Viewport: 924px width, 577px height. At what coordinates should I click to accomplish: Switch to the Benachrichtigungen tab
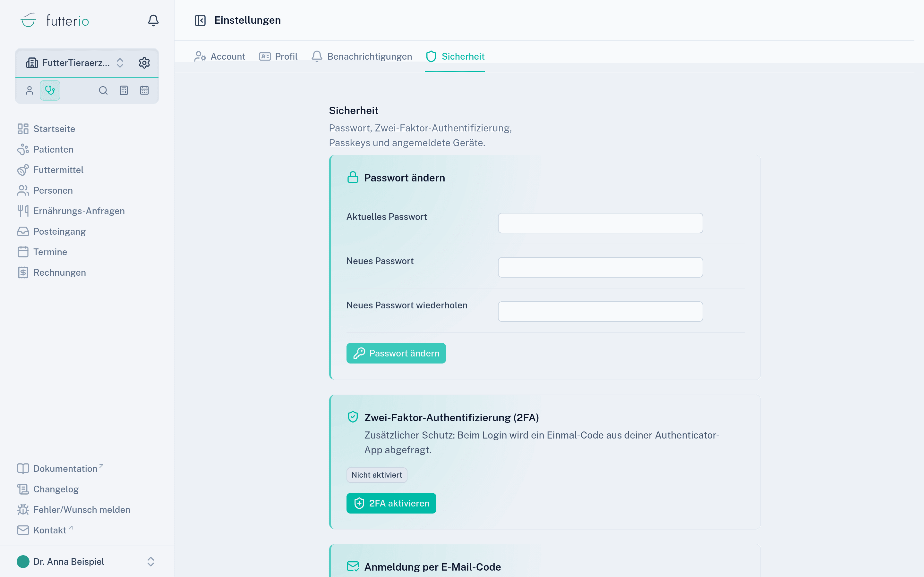[x=362, y=56]
